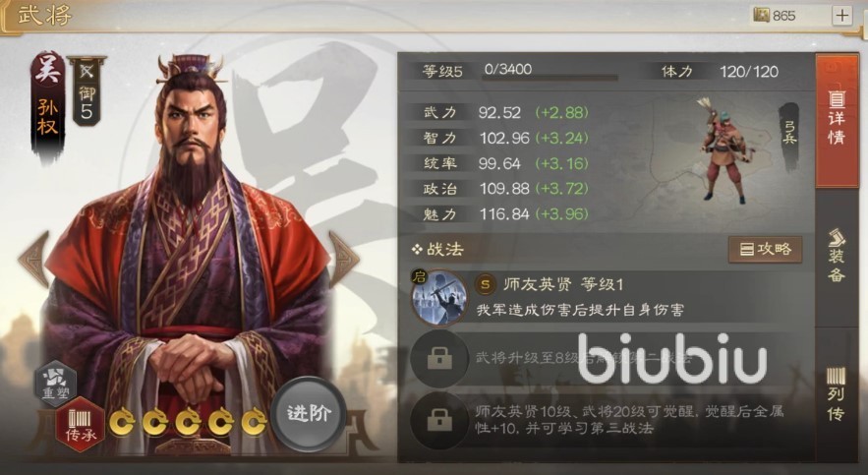Click the level 5 experience bar
The height and width of the screenshot is (475, 868).
tap(550, 78)
